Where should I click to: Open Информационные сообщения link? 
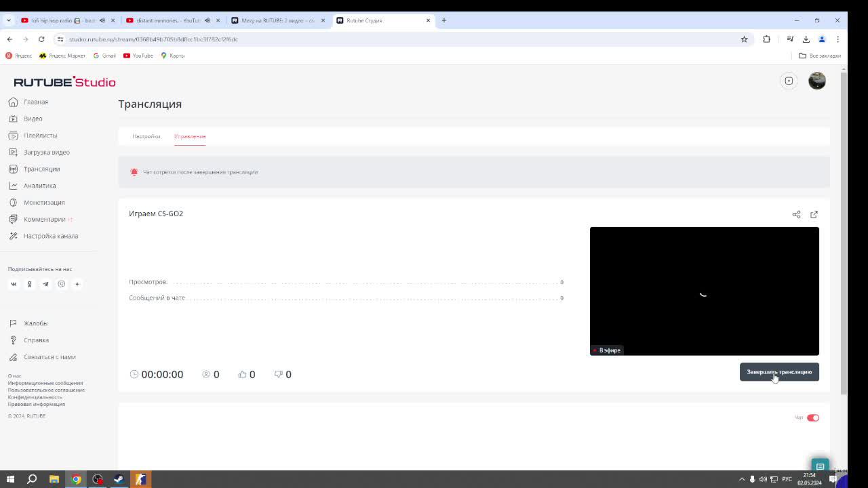tap(45, 383)
